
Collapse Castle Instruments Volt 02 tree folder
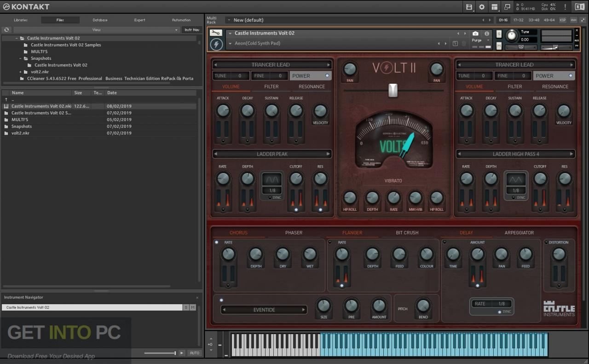pos(17,38)
